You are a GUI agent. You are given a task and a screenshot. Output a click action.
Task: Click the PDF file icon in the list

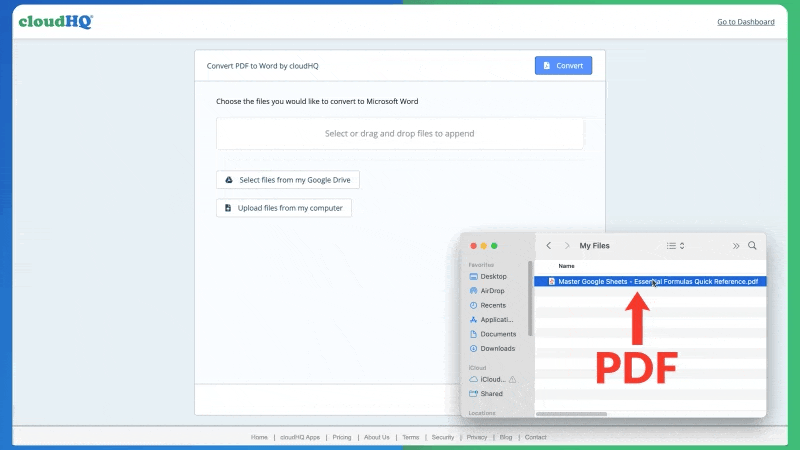pos(552,281)
